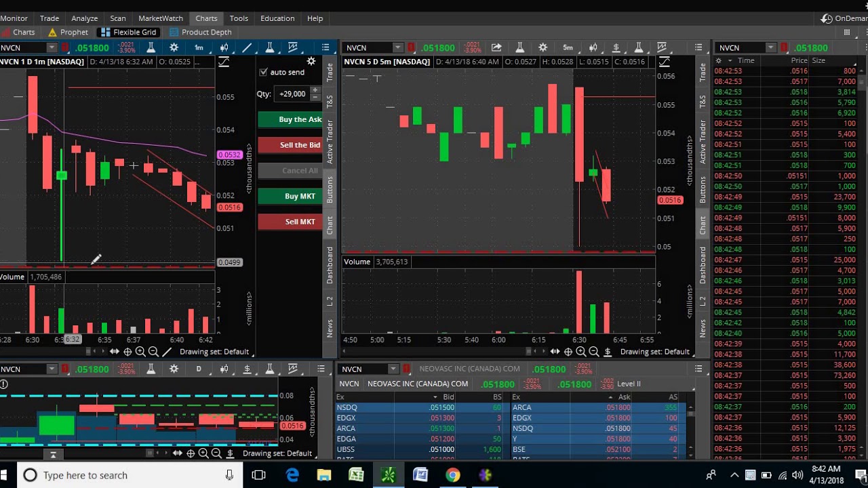Click the OnDemand button
This screenshot has width=868, height=488.
[844, 18]
